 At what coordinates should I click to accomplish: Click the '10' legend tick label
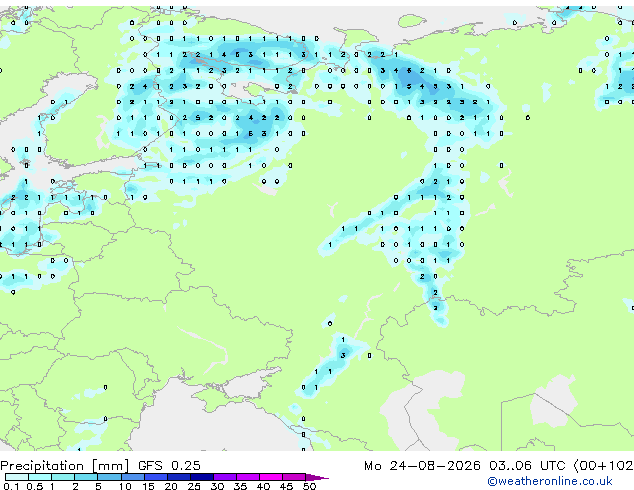[125, 486]
